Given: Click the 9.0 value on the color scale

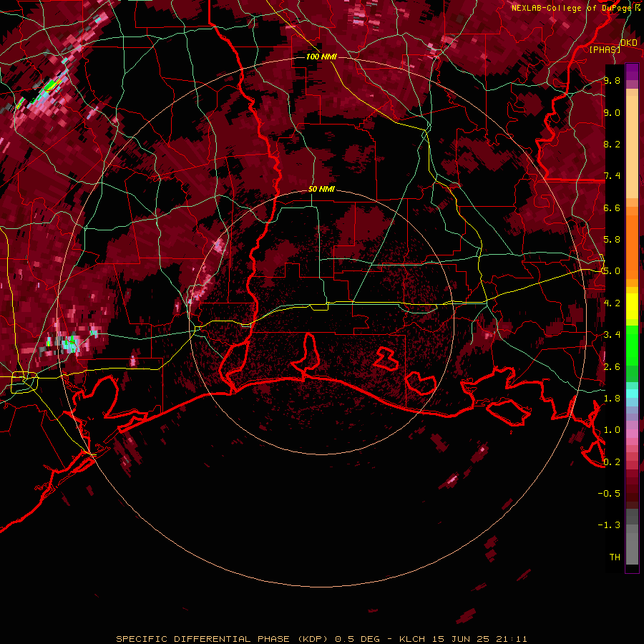Looking at the screenshot, I should (612, 112).
